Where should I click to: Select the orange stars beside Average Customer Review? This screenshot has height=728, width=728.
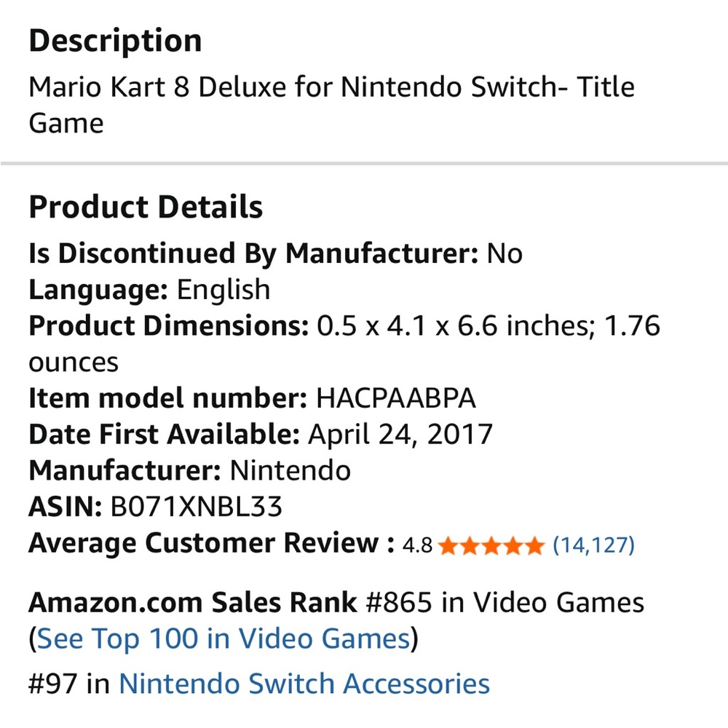492,545
